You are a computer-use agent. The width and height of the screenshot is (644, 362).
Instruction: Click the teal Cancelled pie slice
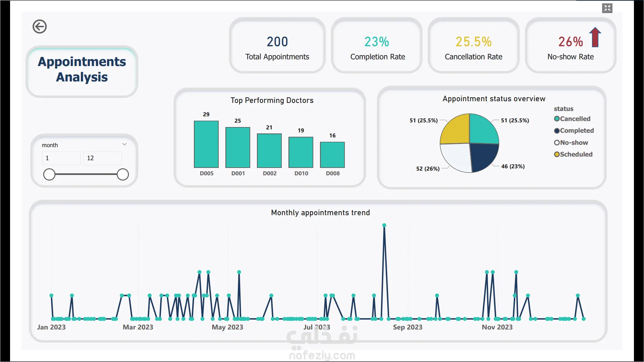482,130
